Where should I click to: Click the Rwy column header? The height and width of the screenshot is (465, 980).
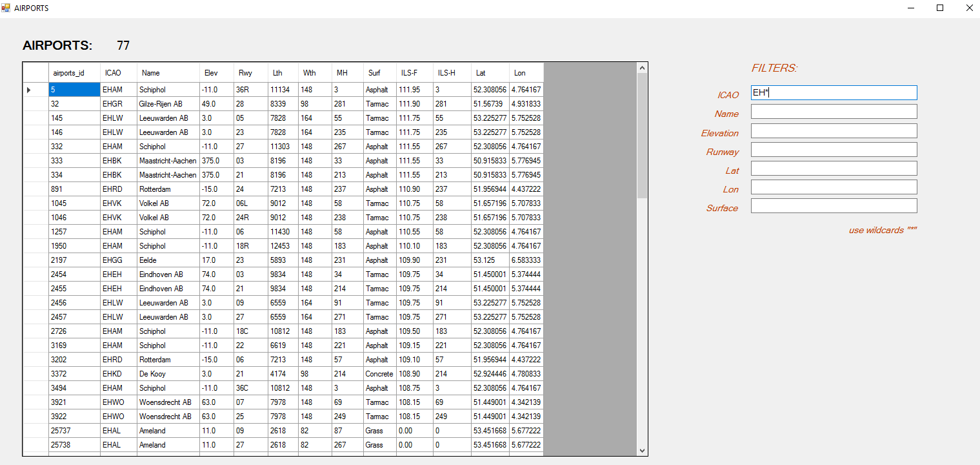(251, 72)
